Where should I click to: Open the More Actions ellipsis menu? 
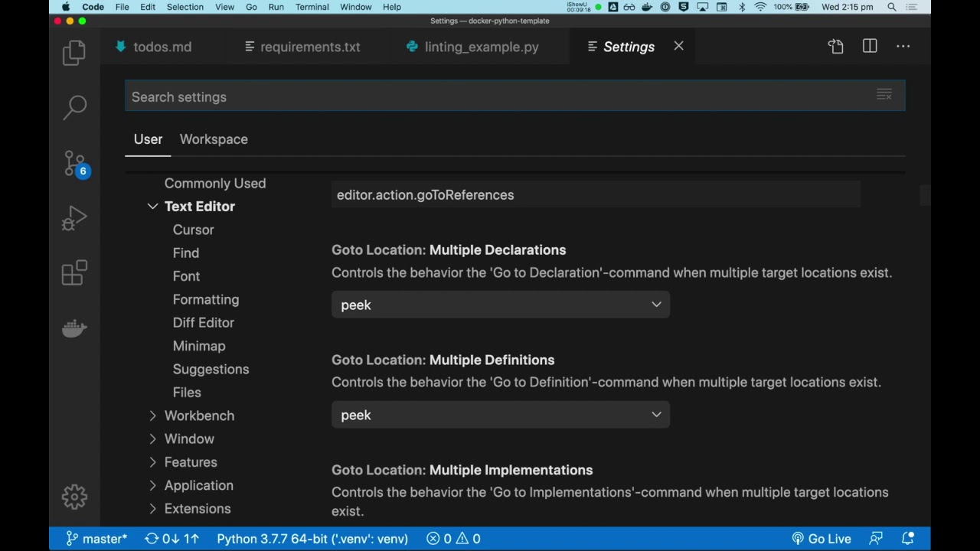(903, 47)
